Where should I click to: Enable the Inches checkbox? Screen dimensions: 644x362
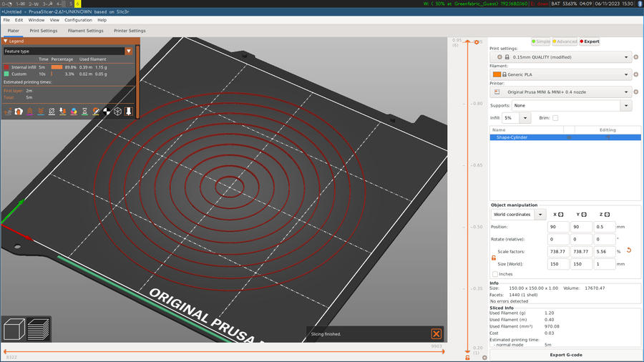[x=495, y=274]
